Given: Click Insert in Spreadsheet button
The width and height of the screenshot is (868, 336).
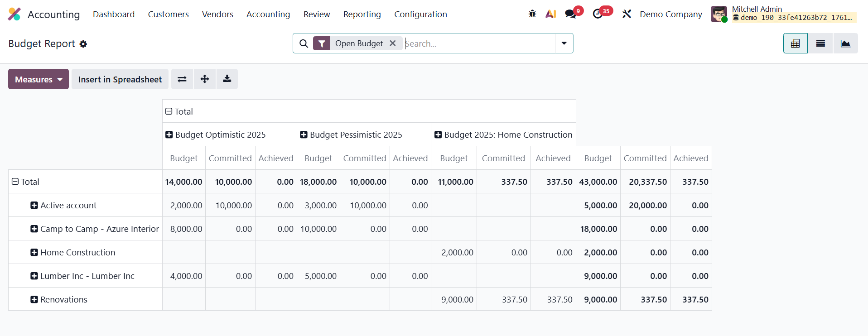Looking at the screenshot, I should 120,79.
